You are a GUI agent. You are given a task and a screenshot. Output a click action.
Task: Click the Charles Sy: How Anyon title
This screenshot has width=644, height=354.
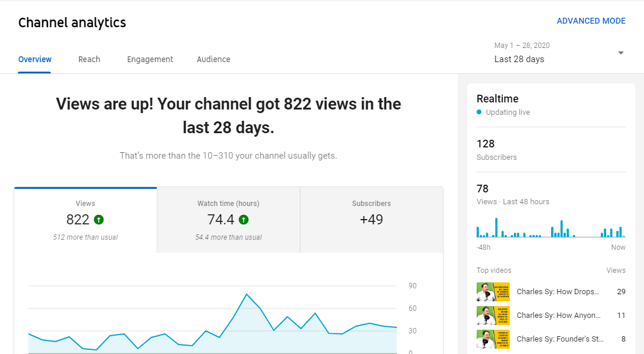pyautogui.click(x=558, y=316)
